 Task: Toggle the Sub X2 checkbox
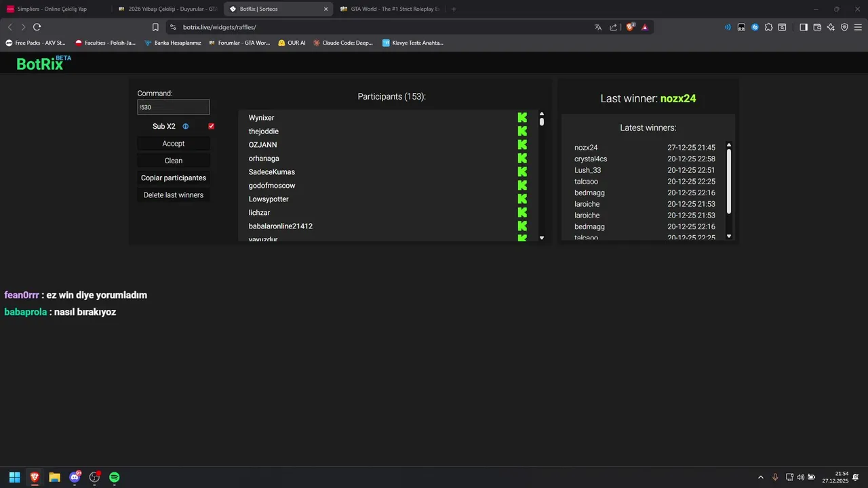212,127
